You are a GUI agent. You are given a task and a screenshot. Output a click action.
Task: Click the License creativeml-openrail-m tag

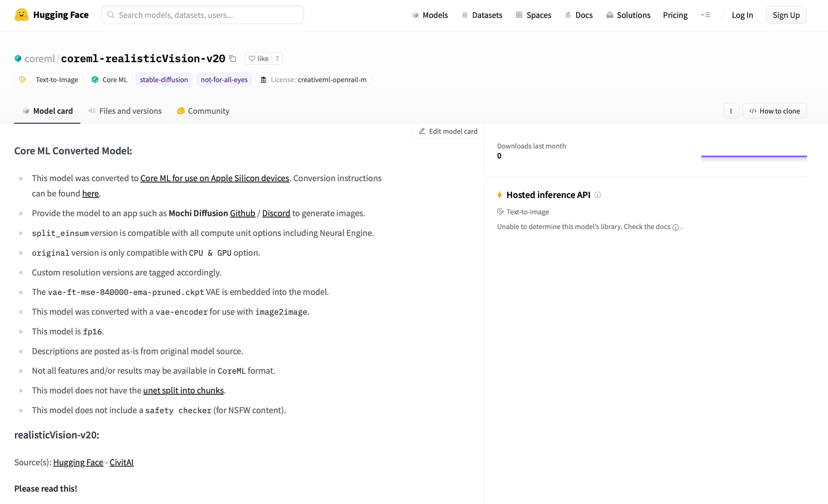[313, 80]
